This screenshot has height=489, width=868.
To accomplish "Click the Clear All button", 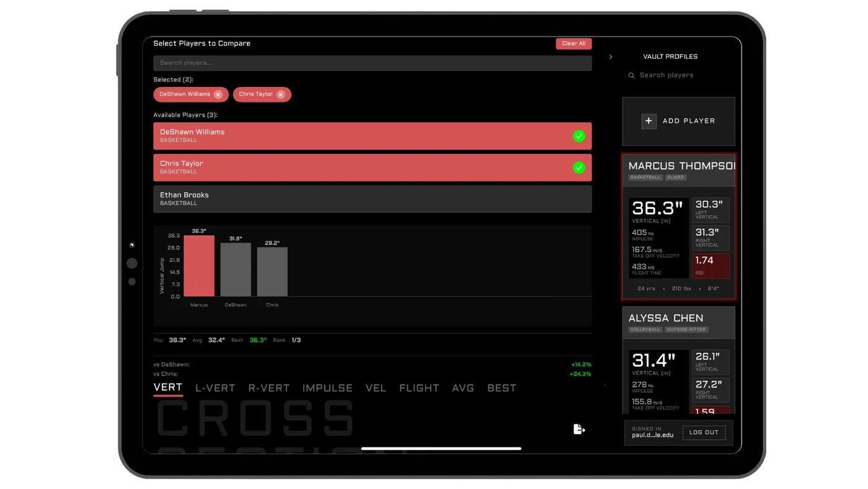I will 573,43.
